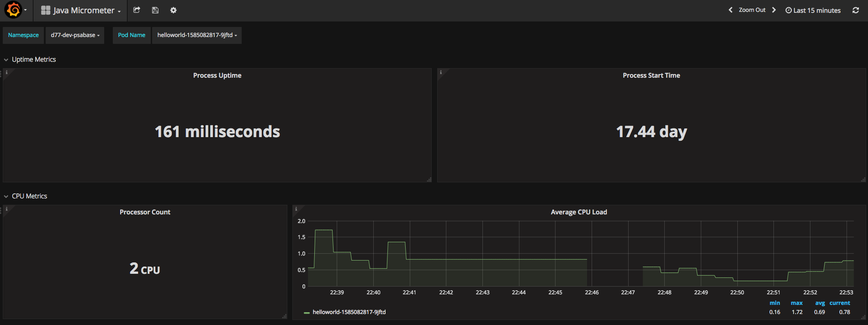Open the helloworld-1585082817-9jftd pod dropdown
868x325 pixels.
(x=197, y=35)
